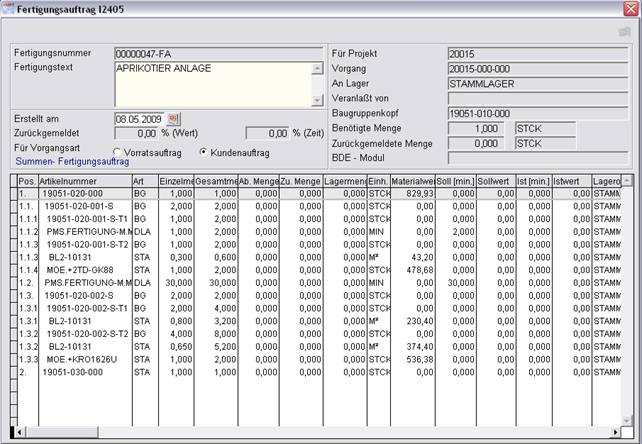Viewport: 642px width, 444px height.
Task: Select the Vorratsauftrag radio button
Action: tap(117, 152)
